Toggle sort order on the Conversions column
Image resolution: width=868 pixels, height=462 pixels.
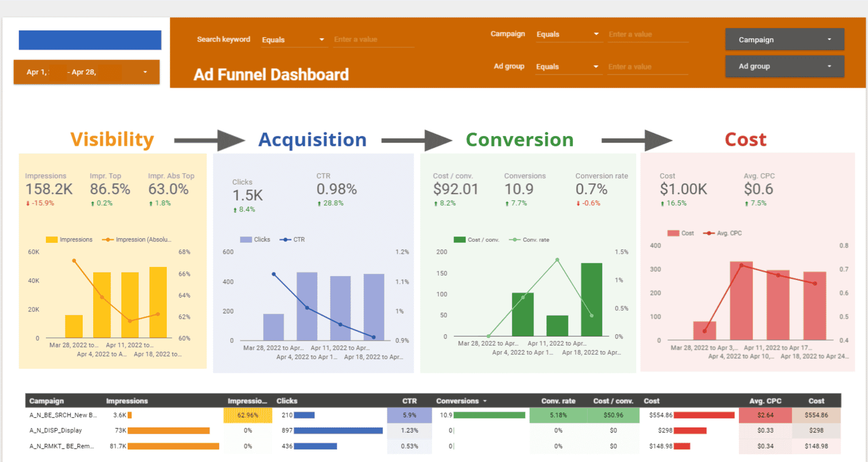coord(460,401)
